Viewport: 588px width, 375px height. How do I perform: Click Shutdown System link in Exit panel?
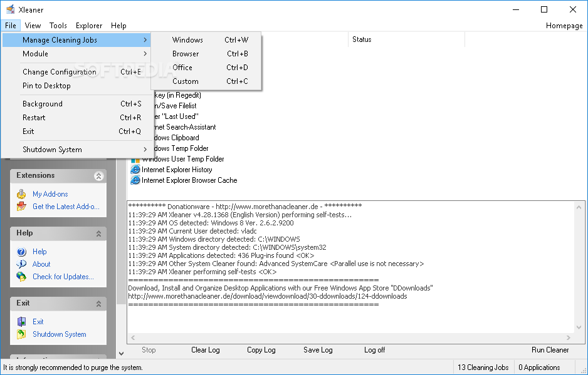(60, 334)
